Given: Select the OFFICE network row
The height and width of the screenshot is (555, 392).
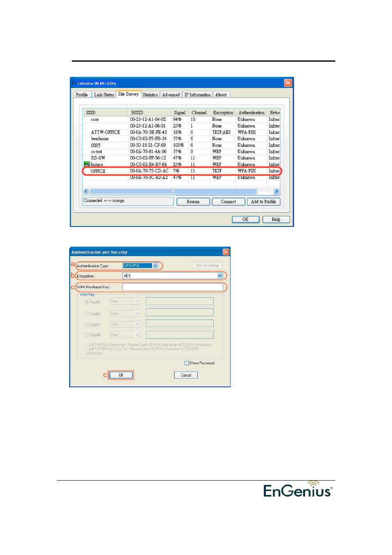Looking at the screenshot, I should (x=182, y=171).
